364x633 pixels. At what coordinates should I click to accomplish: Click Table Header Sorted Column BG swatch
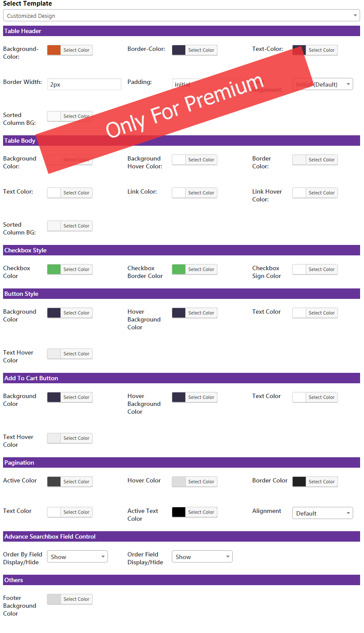tap(54, 116)
